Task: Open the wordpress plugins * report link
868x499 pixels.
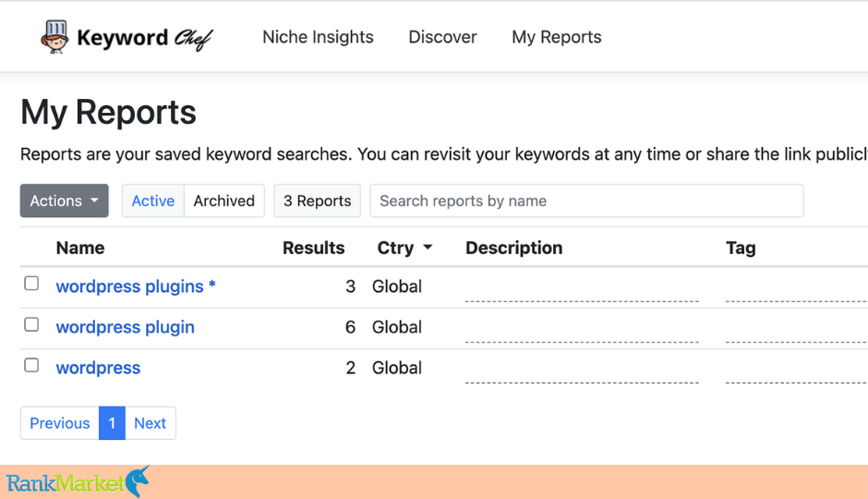Action: [x=136, y=286]
